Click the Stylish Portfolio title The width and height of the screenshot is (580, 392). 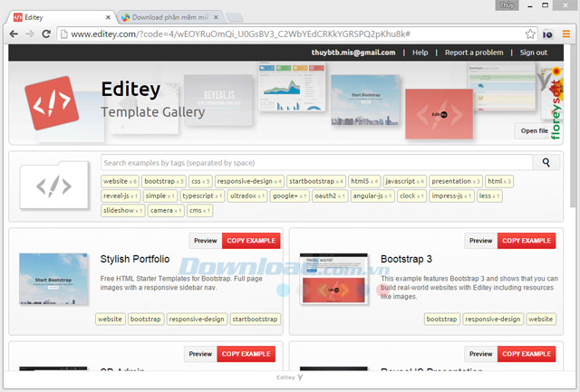coord(135,259)
